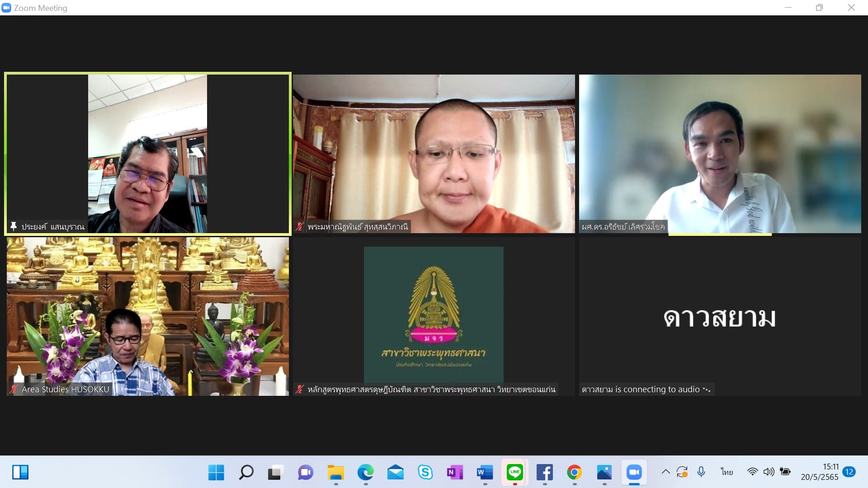This screenshot has width=868, height=488.
Task: Open Facebook from taskbar
Action: pos(544,472)
